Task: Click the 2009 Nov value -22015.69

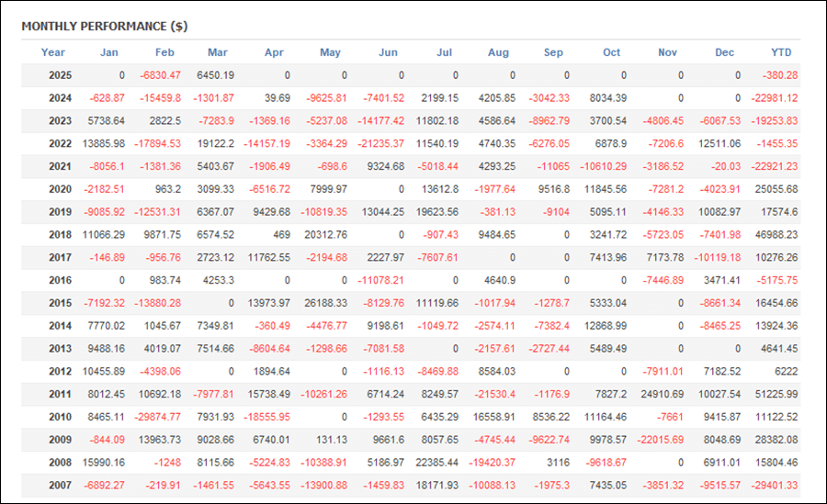Action: click(661, 440)
